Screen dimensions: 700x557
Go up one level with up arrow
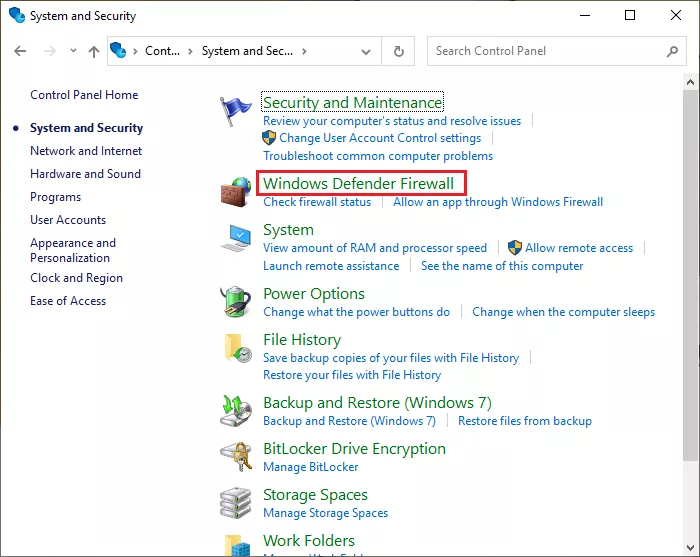click(94, 51)
